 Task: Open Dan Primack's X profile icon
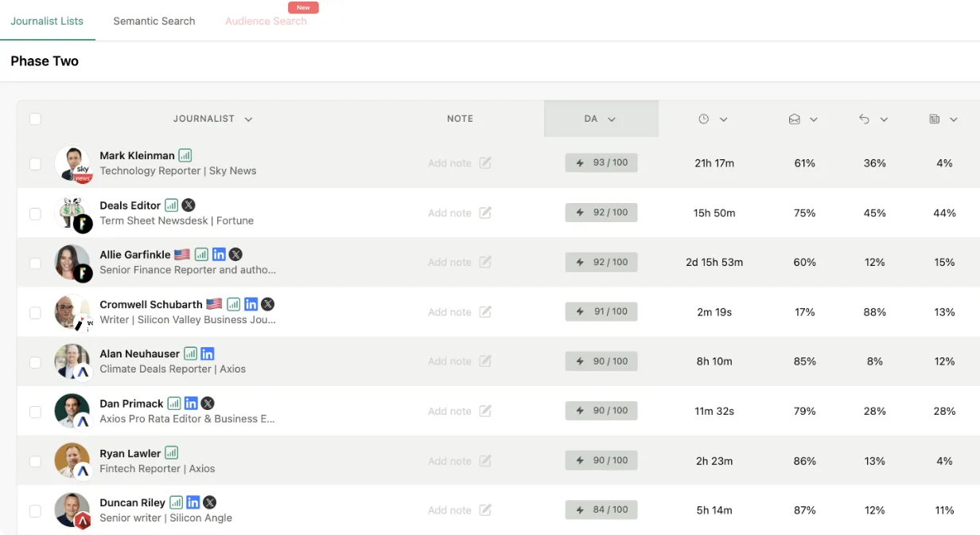[208, 404]
